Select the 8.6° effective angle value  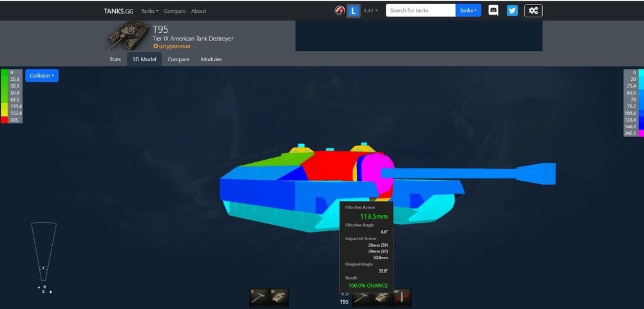(x=384, y=232)
